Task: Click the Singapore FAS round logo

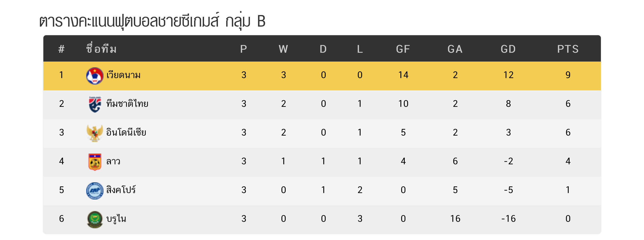Action: [95, 190]
